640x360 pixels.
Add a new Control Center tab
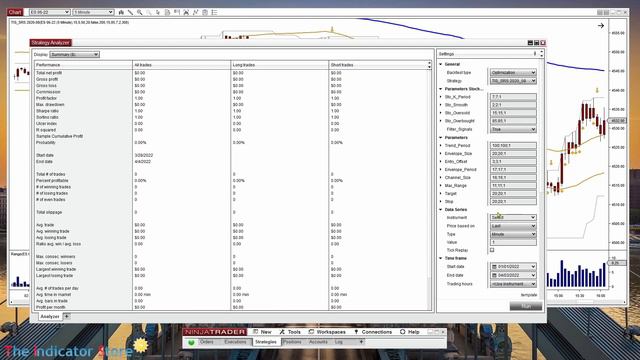point(361,342)
